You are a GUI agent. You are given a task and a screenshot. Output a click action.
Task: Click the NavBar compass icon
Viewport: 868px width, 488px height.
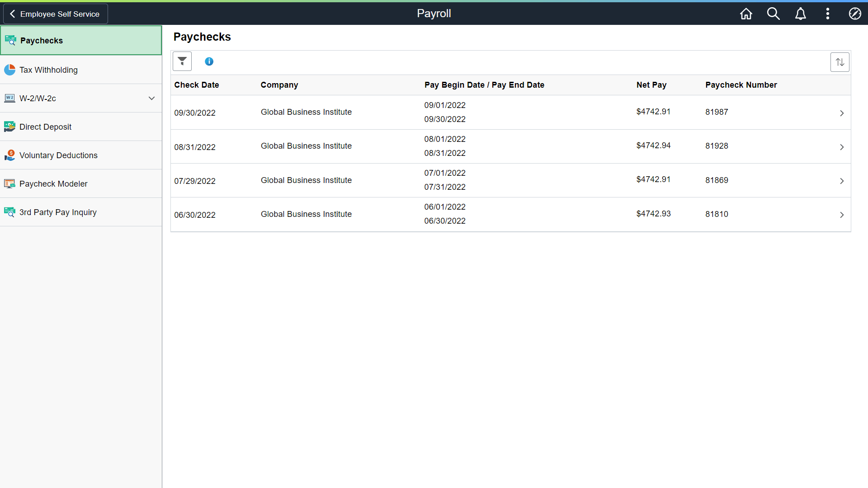854,14
